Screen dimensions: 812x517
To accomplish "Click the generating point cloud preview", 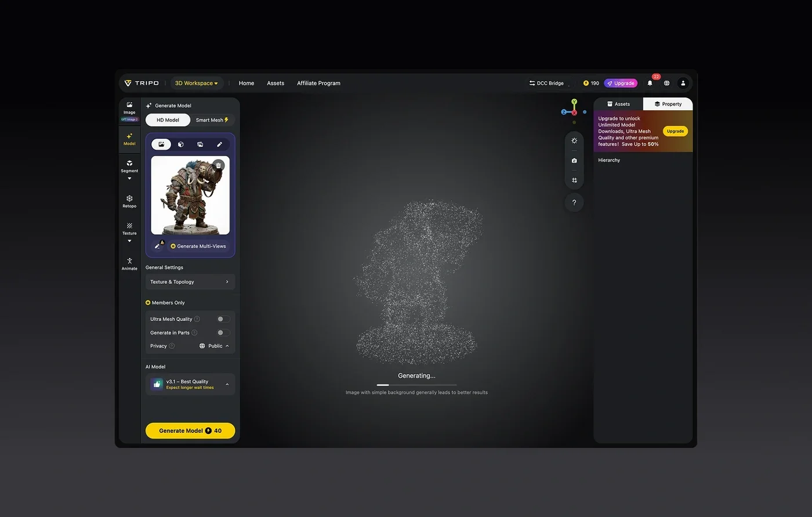I will click(418, 282).
